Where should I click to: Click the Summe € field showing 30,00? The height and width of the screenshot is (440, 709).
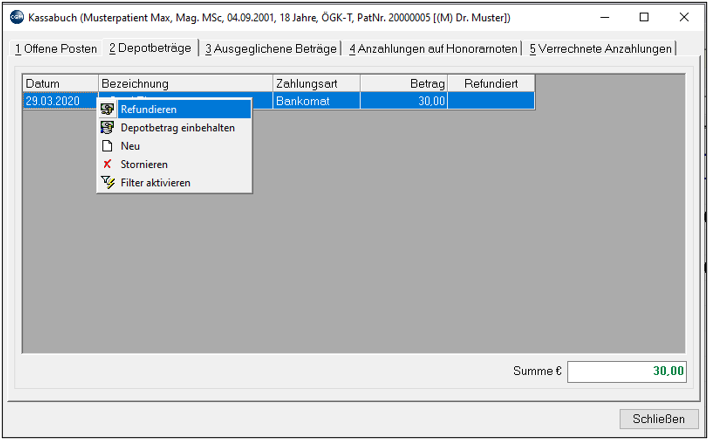click(627, 372)
